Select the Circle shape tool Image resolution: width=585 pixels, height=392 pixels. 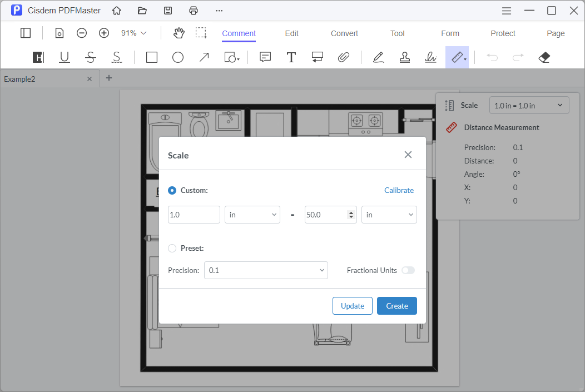178,57
